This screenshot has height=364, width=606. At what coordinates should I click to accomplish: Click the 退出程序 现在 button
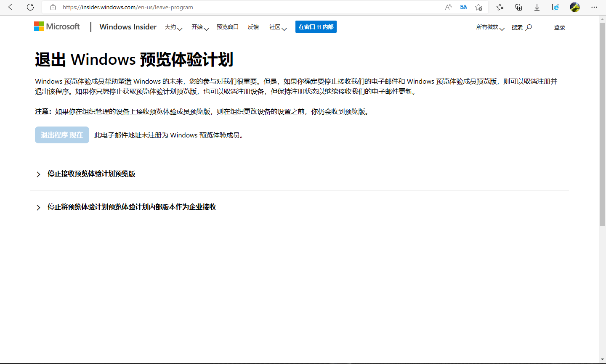(62, 135)
